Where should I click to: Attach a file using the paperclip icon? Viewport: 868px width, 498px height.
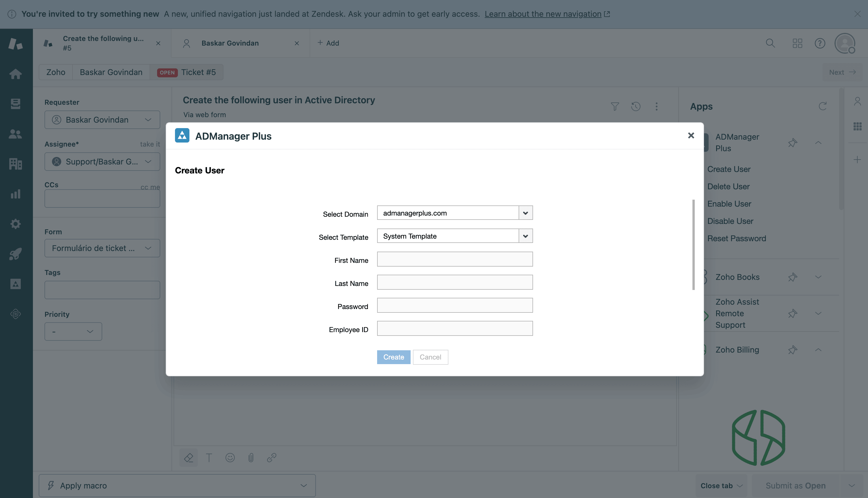click(x=251, y=458)
